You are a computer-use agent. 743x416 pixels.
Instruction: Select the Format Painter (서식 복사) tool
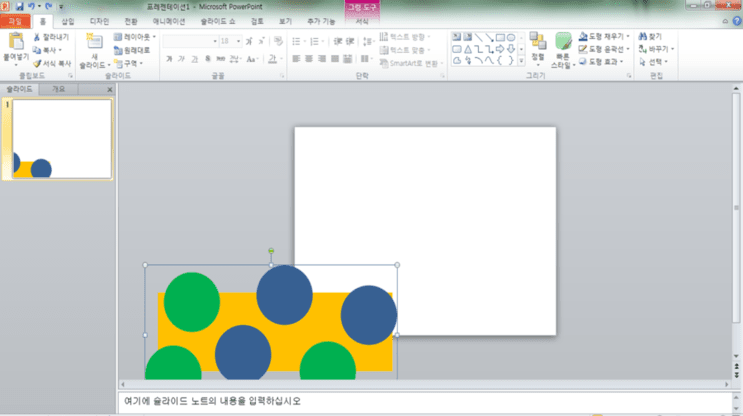tap(37, 63)
